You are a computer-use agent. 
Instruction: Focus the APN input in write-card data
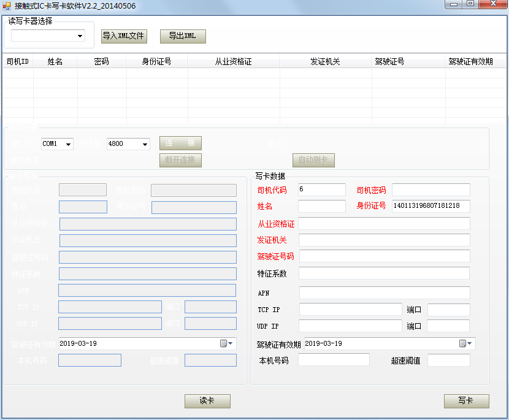(385, 293)
